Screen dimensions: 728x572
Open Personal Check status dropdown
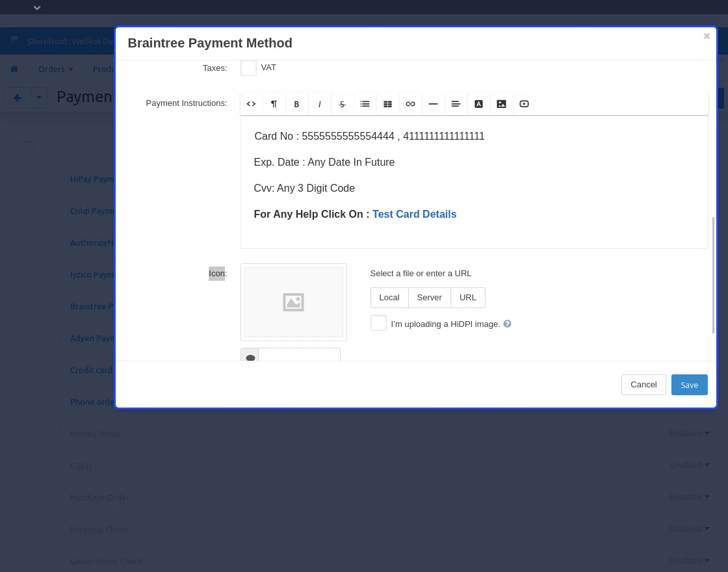pos(689,529)
